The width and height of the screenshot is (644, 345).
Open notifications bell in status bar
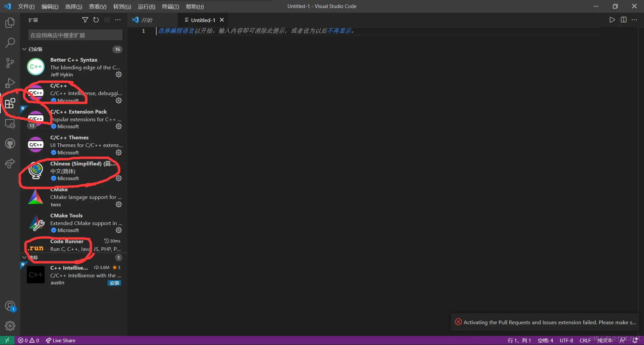click(x=635, y=340)
